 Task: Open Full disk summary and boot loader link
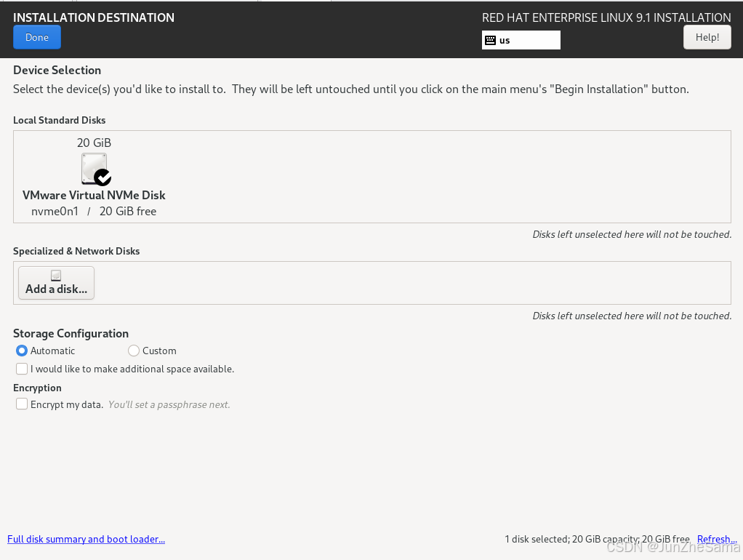87,539
